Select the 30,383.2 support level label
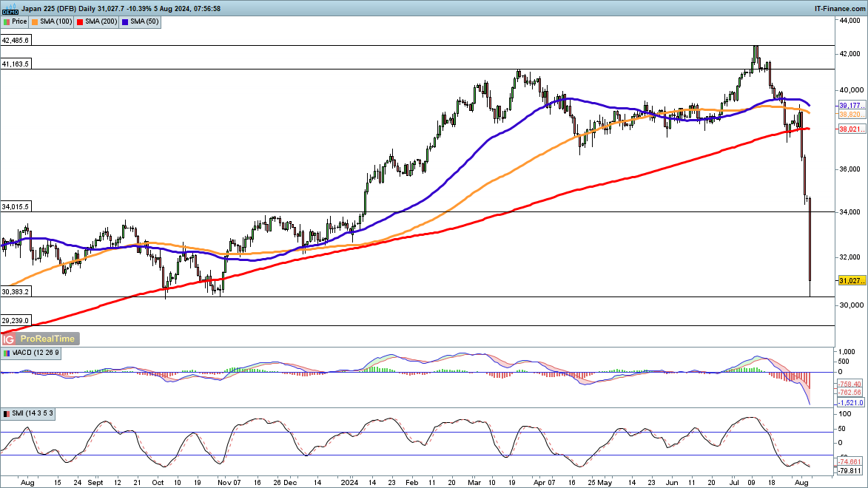Screen dimensions: 868x488 16,292
